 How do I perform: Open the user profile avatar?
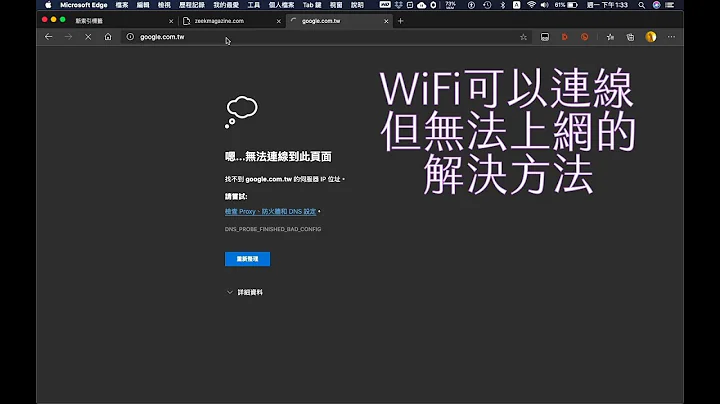(651, 37)
